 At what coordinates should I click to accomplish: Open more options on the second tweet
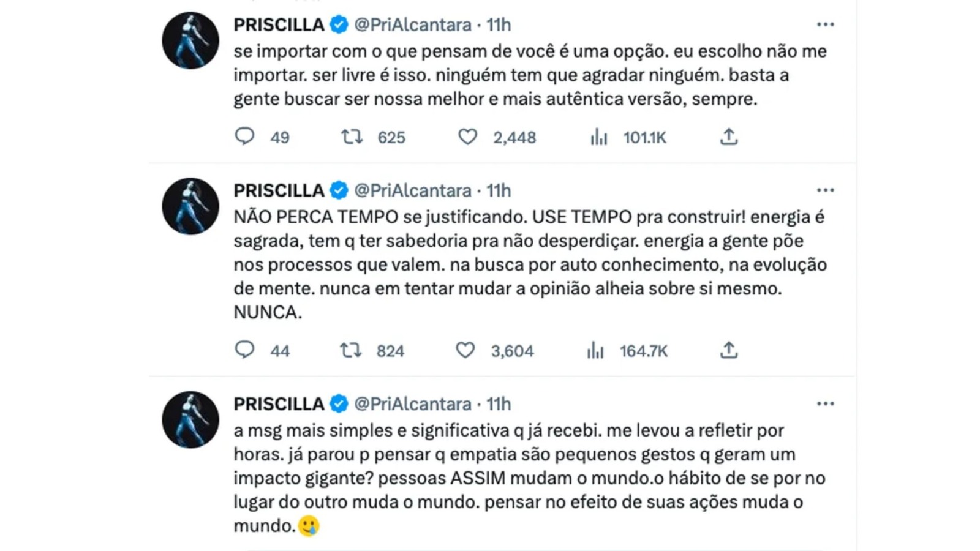pos(825,190)
